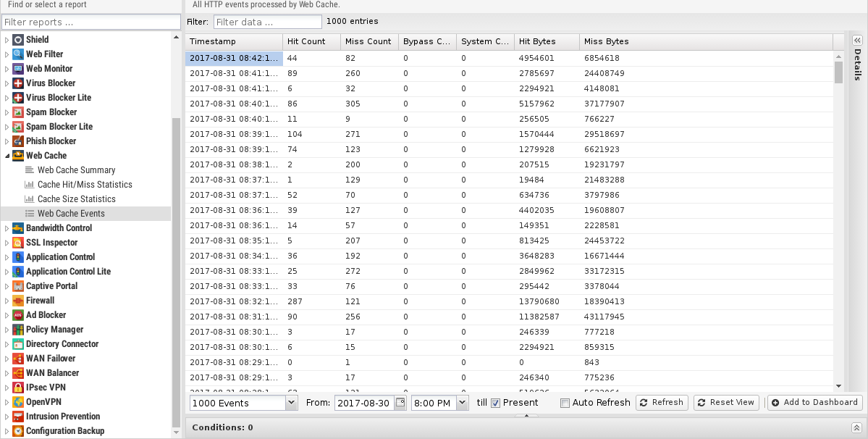Click the Virus Blocker icon
868x439 pixels.
point(18,83)
